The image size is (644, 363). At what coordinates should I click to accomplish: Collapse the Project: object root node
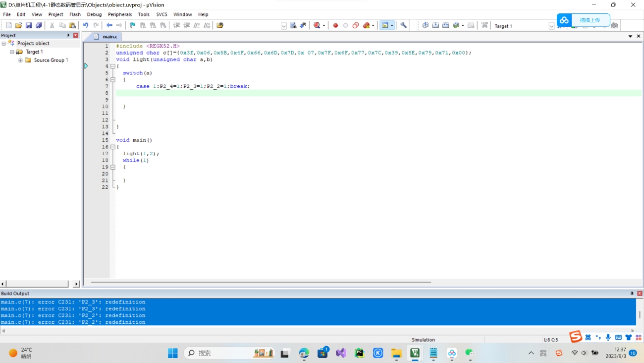[x=3, y=43]
